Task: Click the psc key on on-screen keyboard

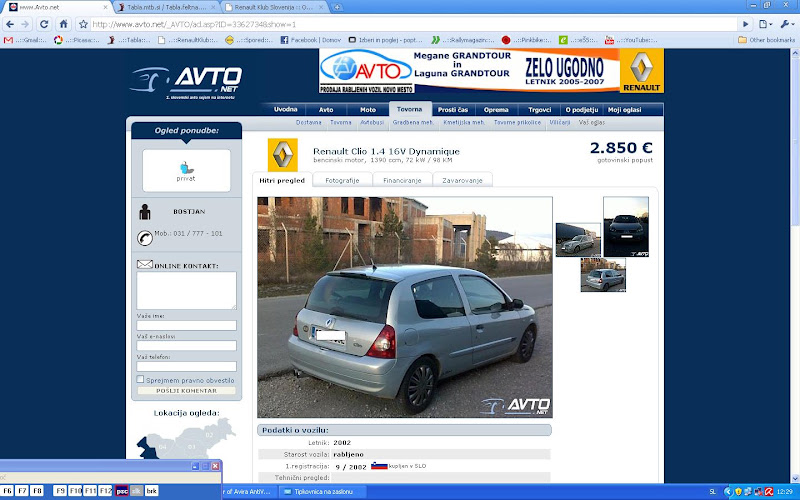Action: (x=121, y=491)
